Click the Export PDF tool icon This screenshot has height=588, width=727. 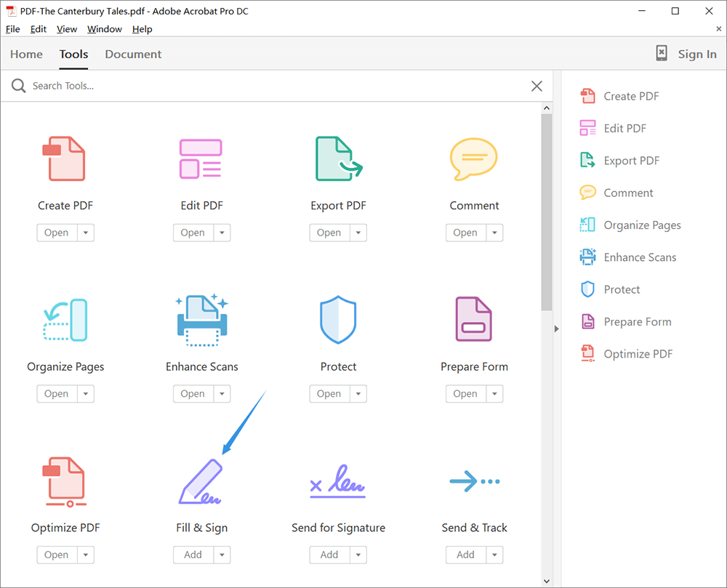click(x=338, y=158)
